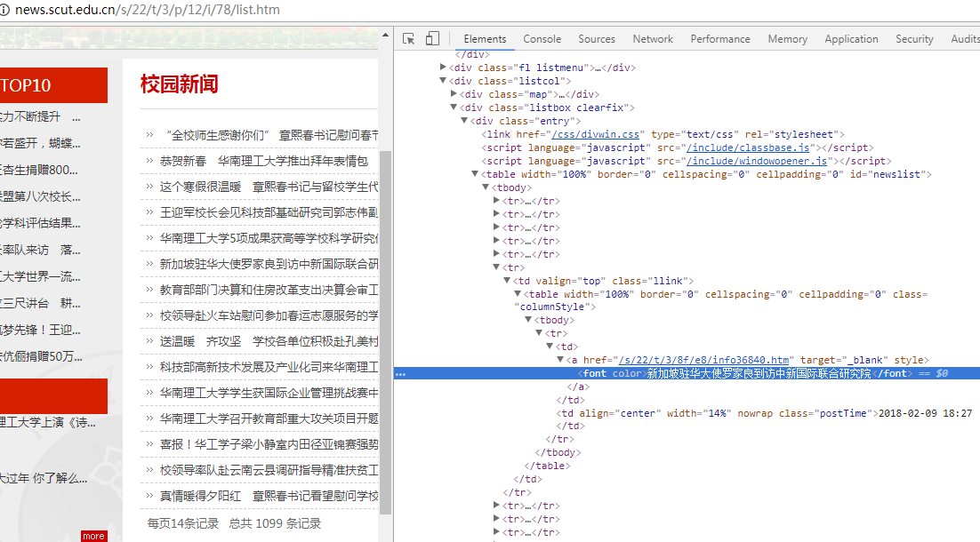Open the Security tab
Screen dimensions: 980x542
[914, 39]
